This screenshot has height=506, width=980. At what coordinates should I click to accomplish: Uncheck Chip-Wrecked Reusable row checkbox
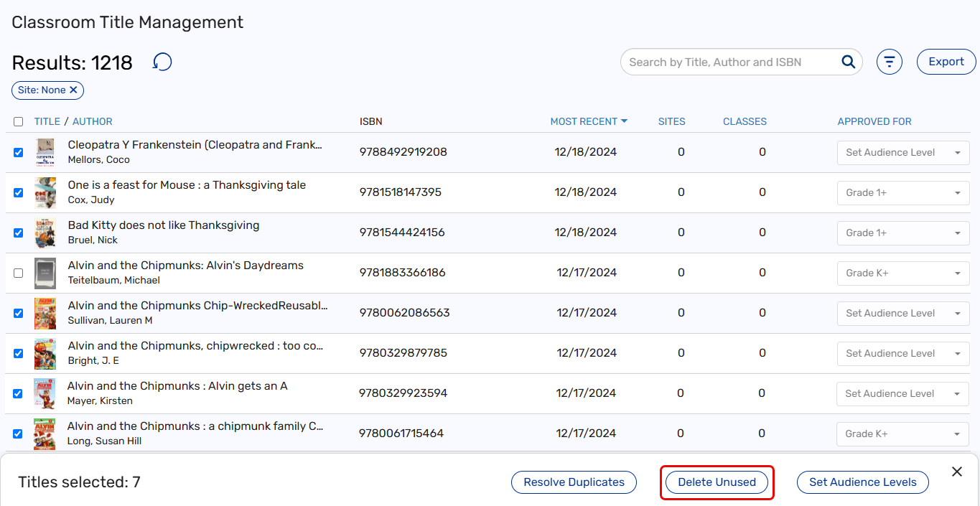click(x=19, y=313)
